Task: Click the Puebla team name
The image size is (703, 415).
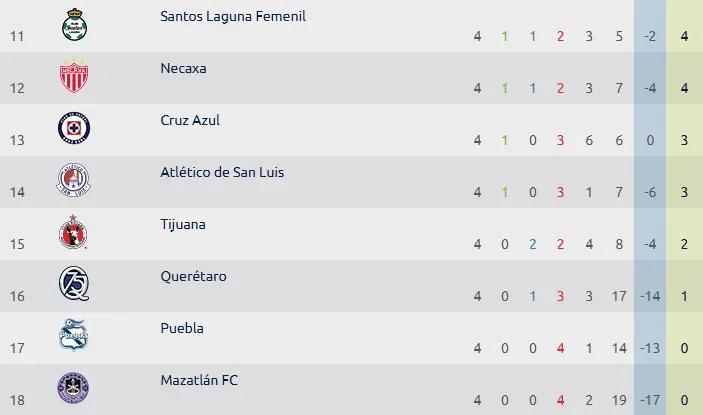Action: tap(182, 328)
